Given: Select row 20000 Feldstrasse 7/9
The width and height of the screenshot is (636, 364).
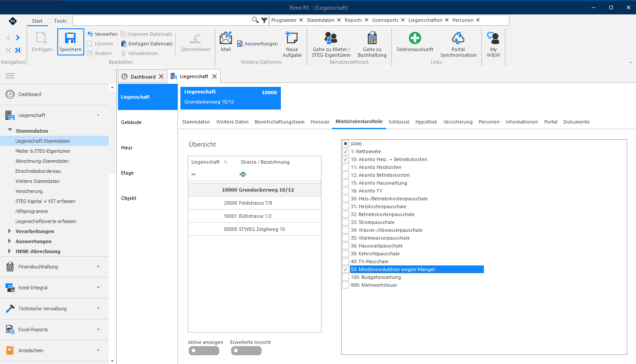Looking at the screenshot, I should pos(255,203).
